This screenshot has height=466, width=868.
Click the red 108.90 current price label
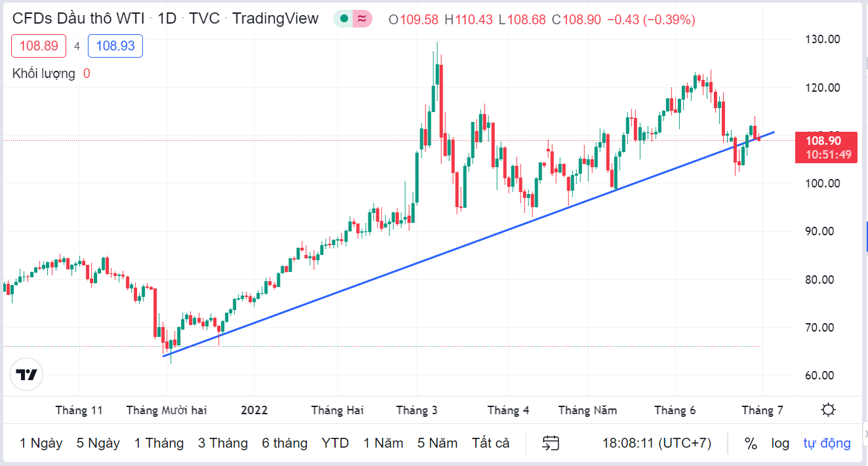point(825,141)
